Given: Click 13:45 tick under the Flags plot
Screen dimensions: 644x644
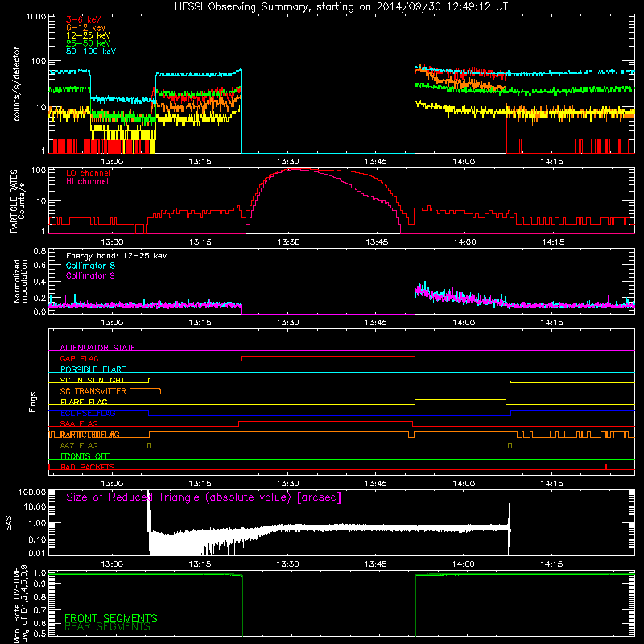Looking at the screenshot, I should point(375,484).
